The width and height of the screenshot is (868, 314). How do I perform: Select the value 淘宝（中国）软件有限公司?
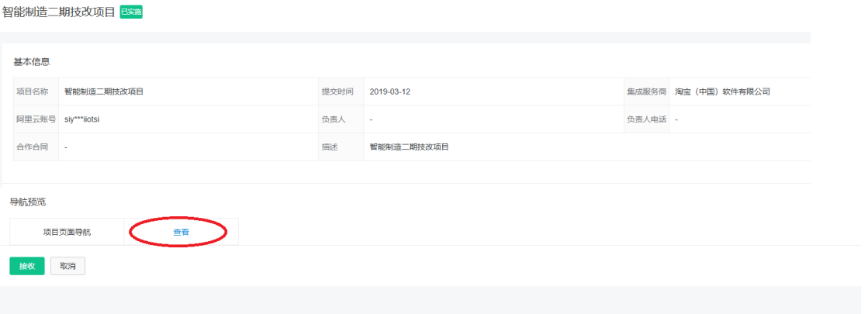click(x=722, y=91)
